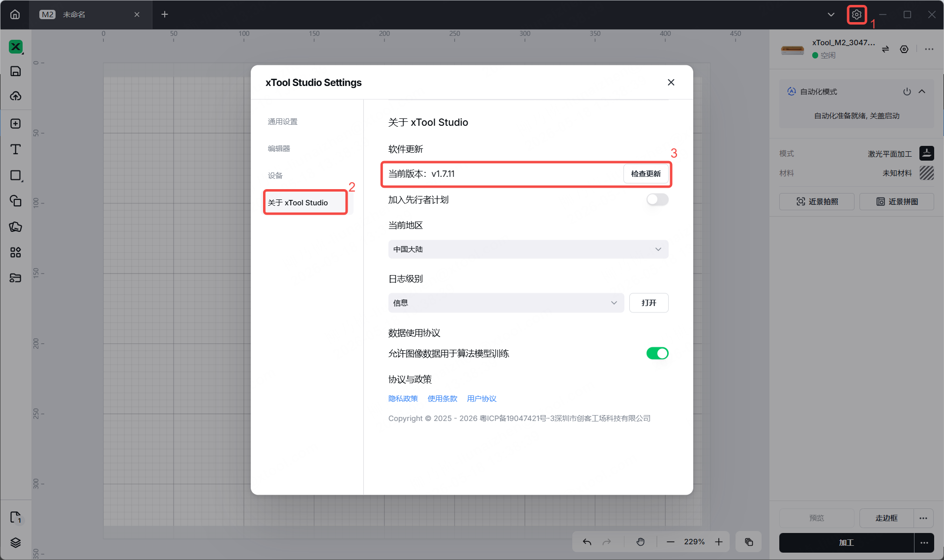This screenshot has width=944, height=560.
Task: Click the Copyright © 2025 - 2026 line
Action: 519,419
